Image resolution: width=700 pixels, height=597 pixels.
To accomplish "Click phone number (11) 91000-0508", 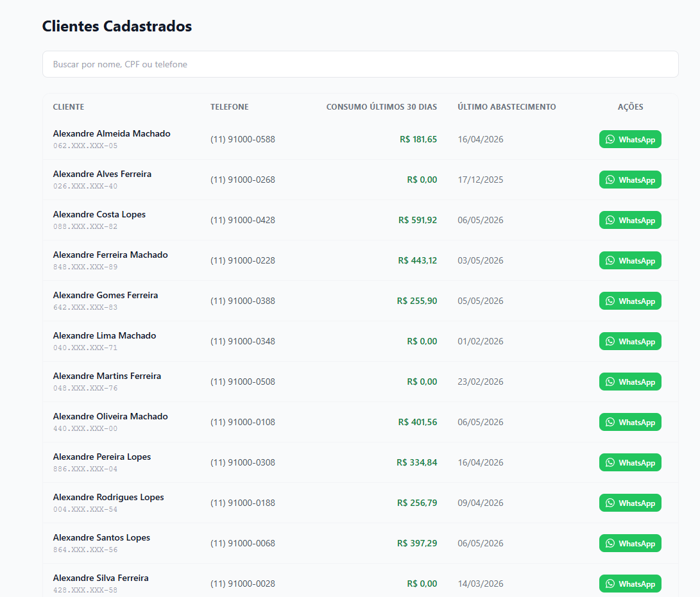I will pos(243,382).
